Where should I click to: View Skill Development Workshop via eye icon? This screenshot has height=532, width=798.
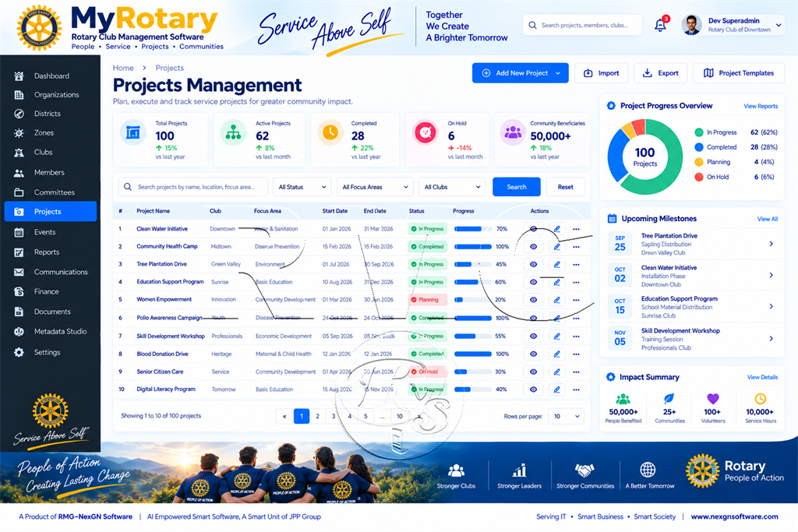[x=533, y=336]
